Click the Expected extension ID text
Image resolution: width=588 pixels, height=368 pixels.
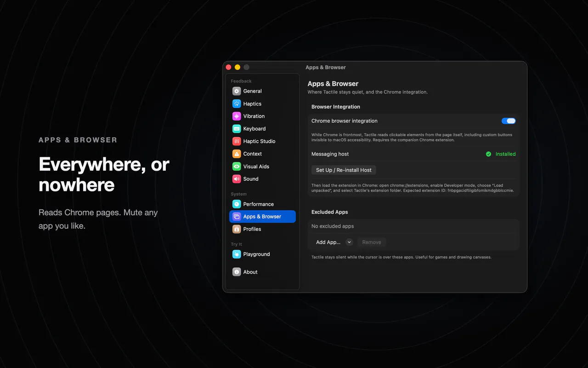458,190
